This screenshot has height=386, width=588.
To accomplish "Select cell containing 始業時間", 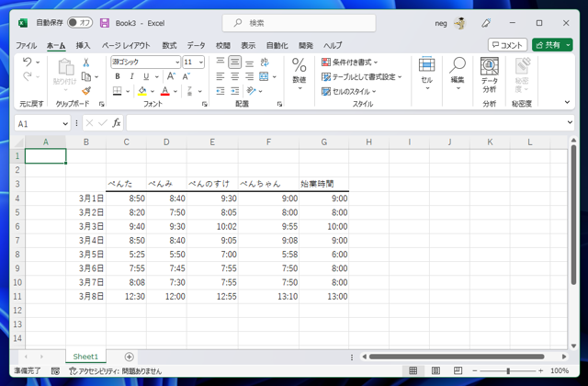I will tap(324, 184).
